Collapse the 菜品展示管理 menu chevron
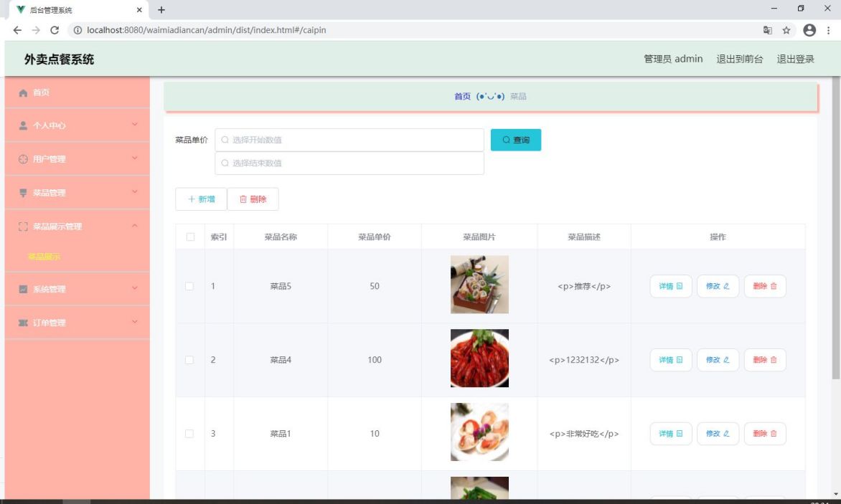The height and width of the screenshot is (504, 841). click(x=135, y=226)
